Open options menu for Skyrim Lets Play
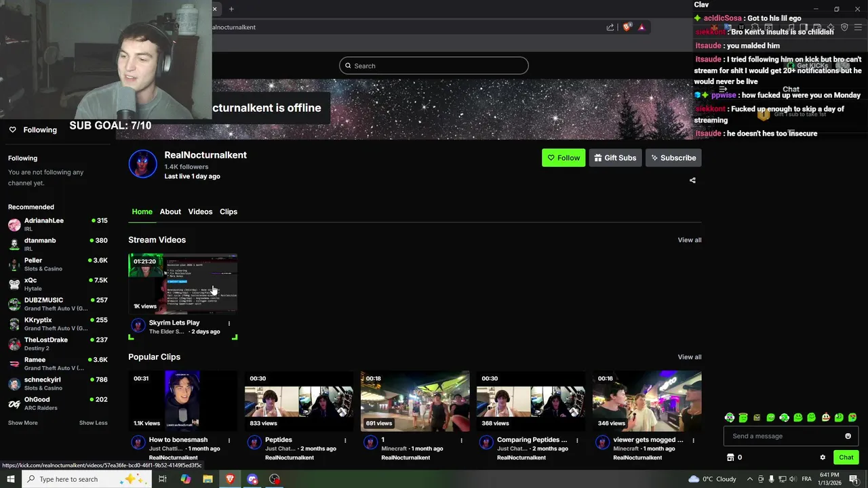 click(x=229, y=323)
